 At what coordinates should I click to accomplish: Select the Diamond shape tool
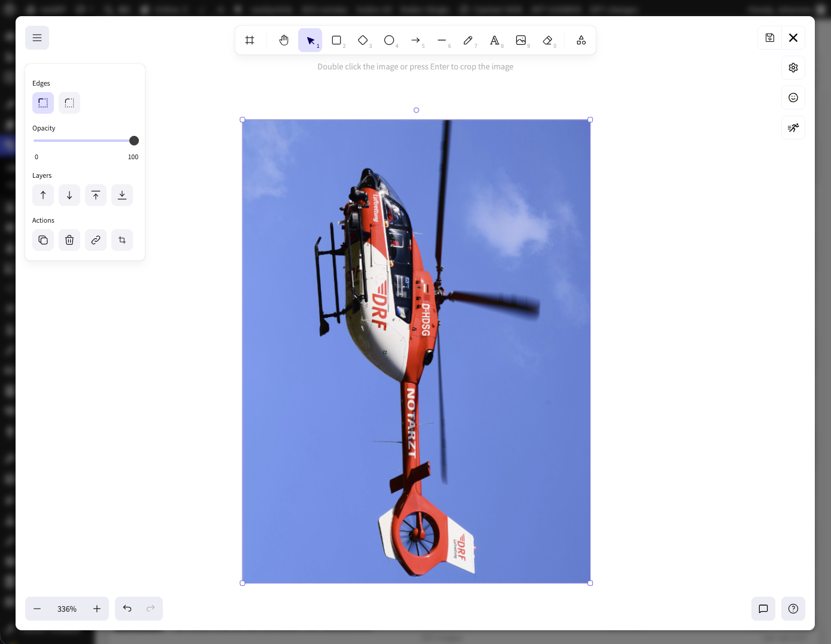[363, 40]
